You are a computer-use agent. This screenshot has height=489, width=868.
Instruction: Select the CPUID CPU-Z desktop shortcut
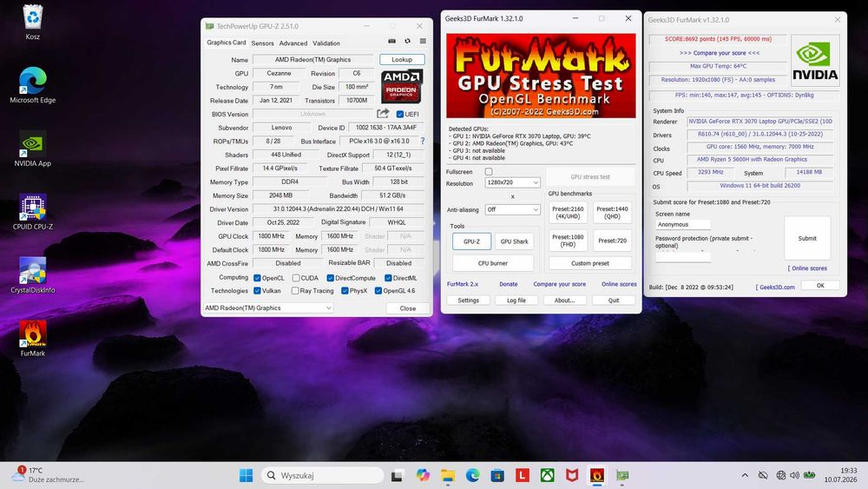coord(33,212)
